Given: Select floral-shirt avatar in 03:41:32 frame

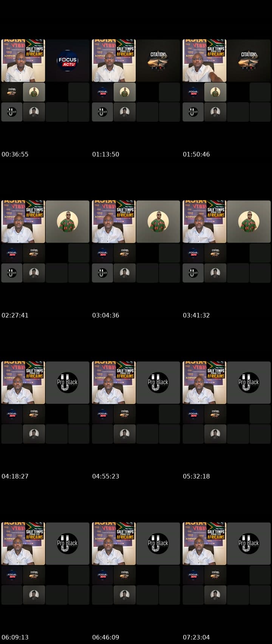Looking at the screenshot, I should (x=249, y=221).
